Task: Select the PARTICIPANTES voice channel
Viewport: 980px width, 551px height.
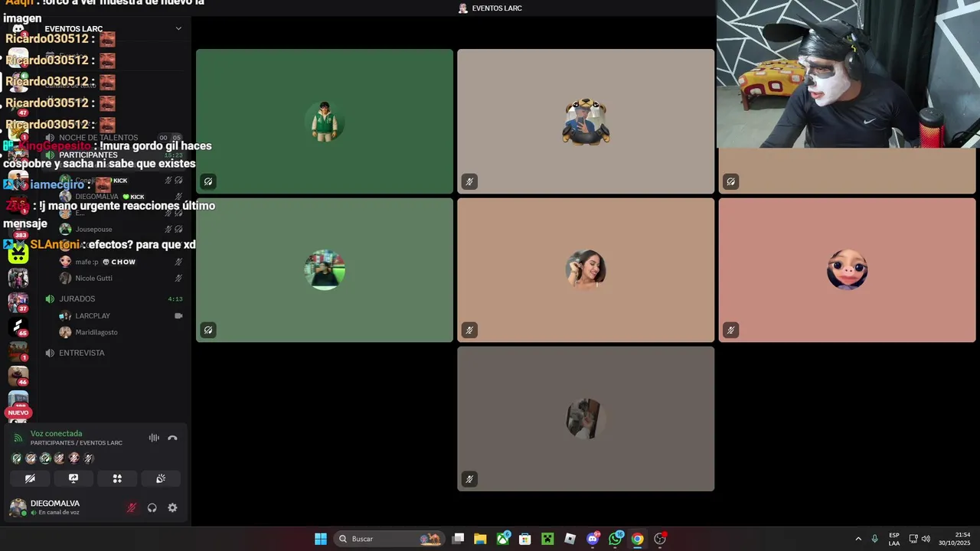Action: [x=88, y=155]
